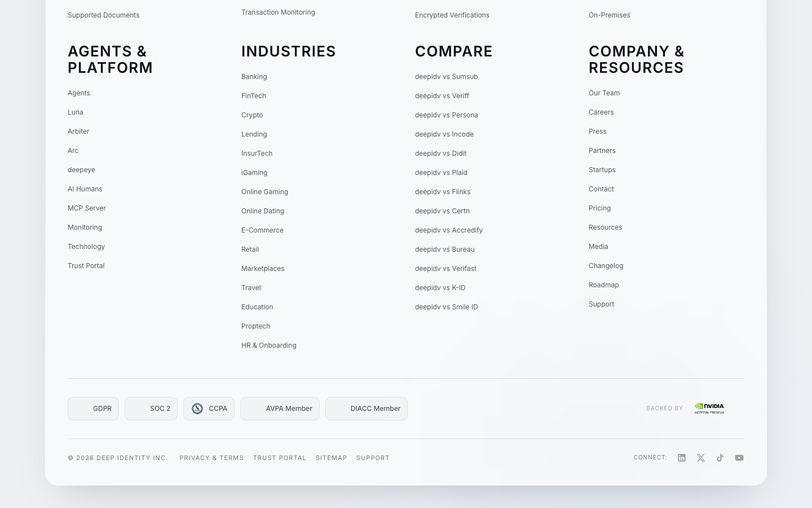Go to the deepidv vs Sumsub comparison
Viewport: 812px width, 508px height.
pyautogui.click(x=446, y=77)
